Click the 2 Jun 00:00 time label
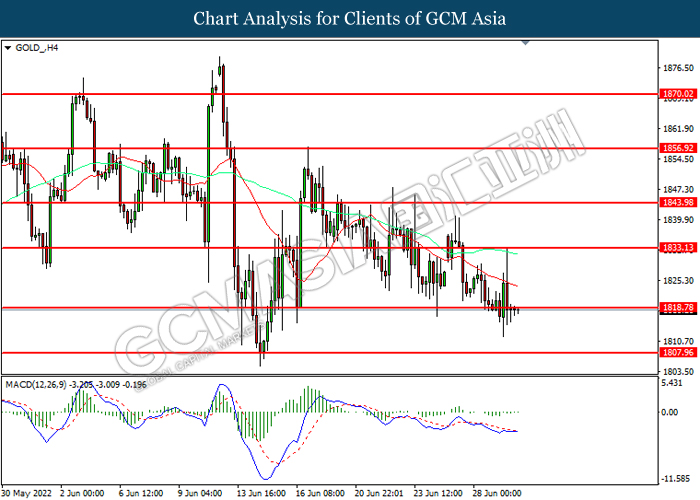700x500 pixels. point(82,493)
